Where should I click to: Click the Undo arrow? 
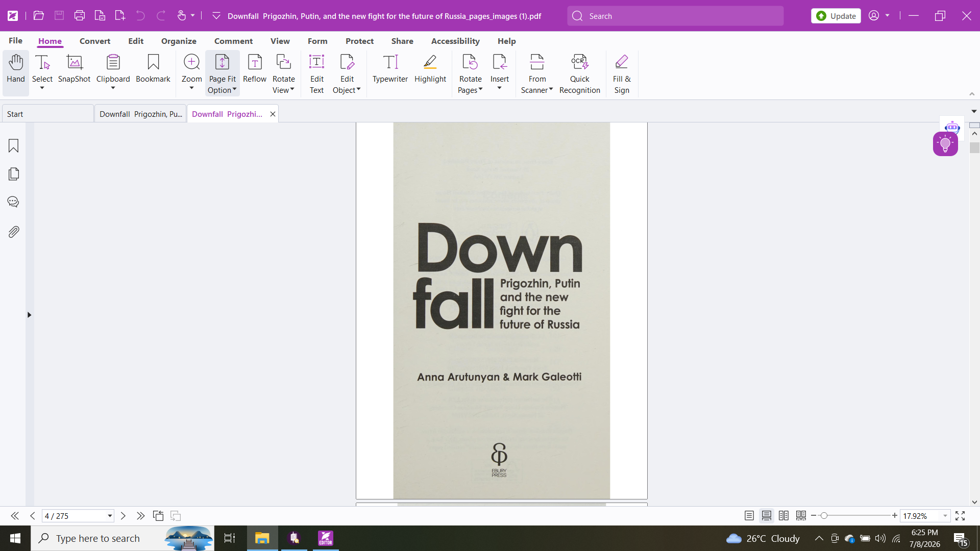tap(140, 16)
